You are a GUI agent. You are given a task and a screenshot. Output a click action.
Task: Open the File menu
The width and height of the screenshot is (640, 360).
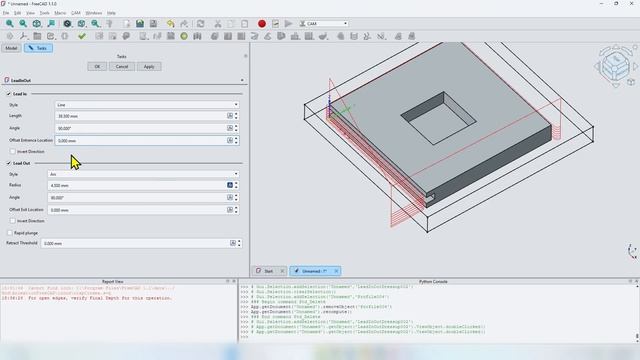6,13
